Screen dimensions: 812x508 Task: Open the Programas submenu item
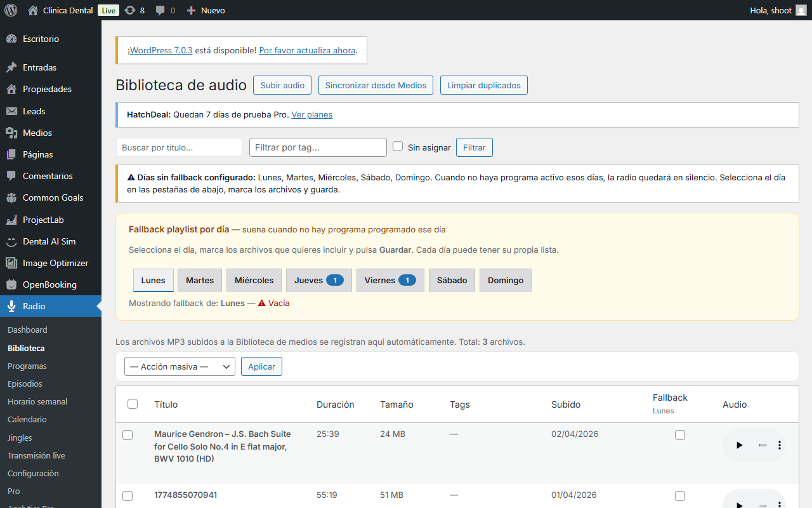click(x=27, y=366)
